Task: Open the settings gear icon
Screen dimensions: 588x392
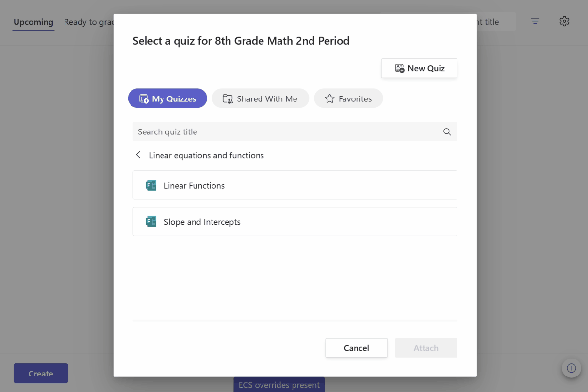Action: click(564, 21)
